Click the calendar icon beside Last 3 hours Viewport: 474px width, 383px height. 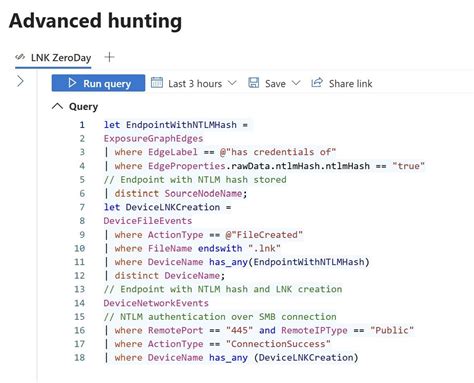click(x=157, y=82)
